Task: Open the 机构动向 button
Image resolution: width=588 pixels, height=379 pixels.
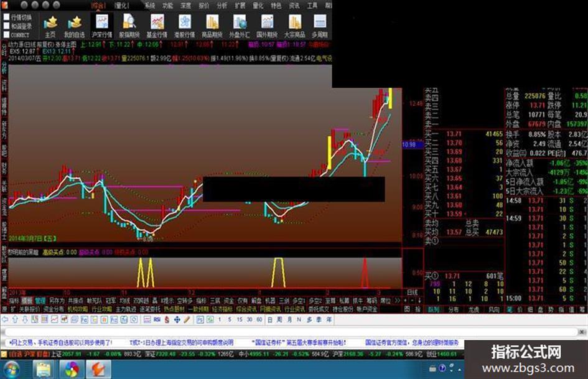Action: tap(78, 309)
